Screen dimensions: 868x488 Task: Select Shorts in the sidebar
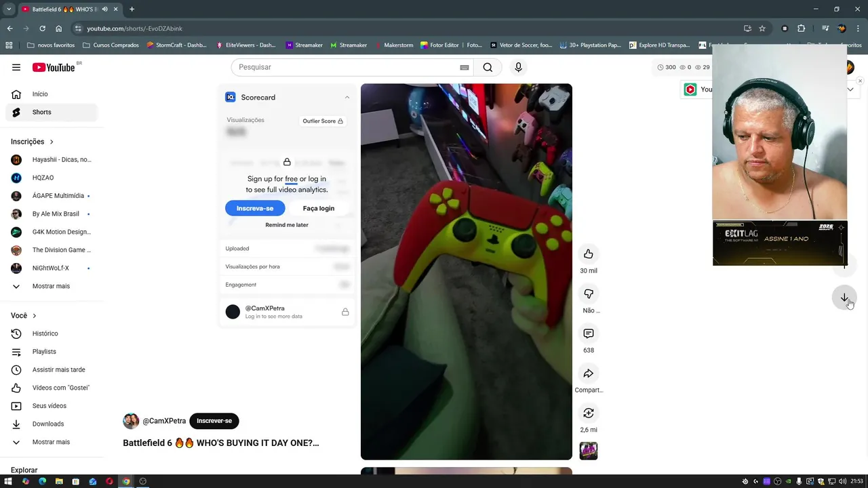(x=52, y=112)
